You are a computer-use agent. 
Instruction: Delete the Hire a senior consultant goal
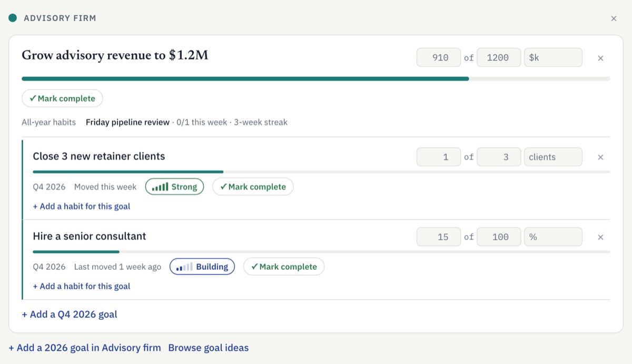coord(600,237)
